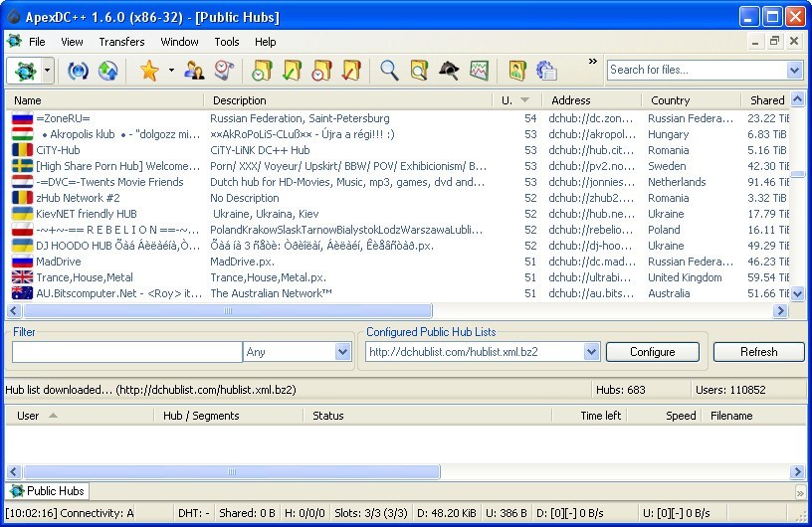The width and height of the screenshot is (812, 527).
Task: Click the Swedish flag on High Share hub row
Action: (22, 166)
